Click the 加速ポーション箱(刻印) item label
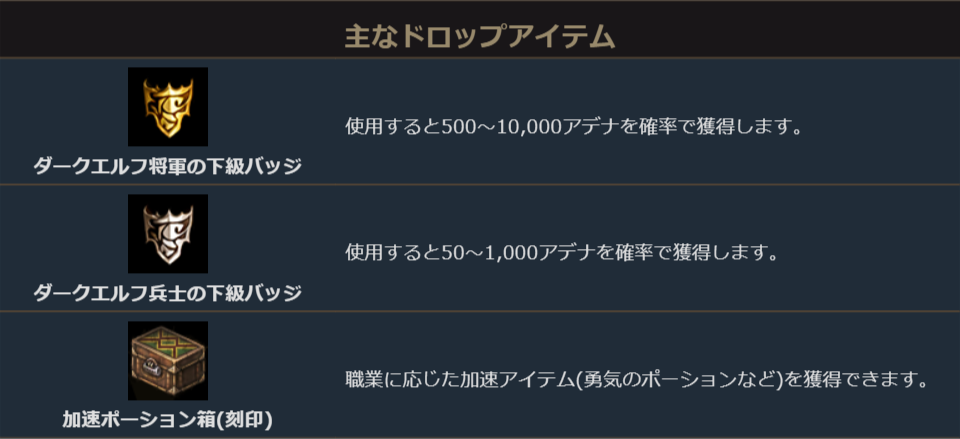 (167, 420)
